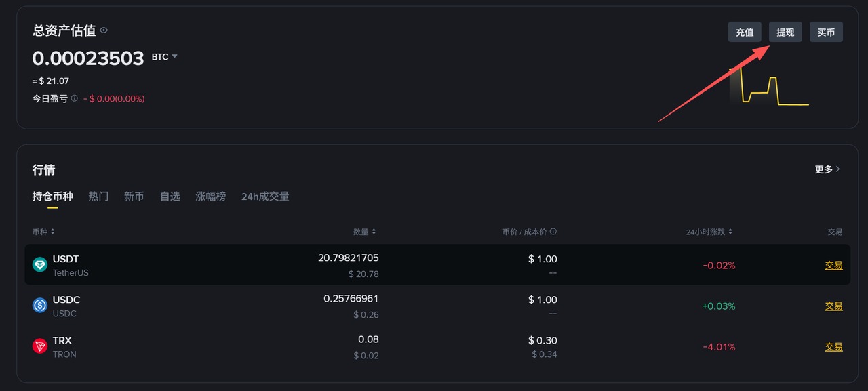Hide balance using the eye icon near 总资产估值
Image resolution: width=868 pixels, height=391 pixels.
pos(103,30)
